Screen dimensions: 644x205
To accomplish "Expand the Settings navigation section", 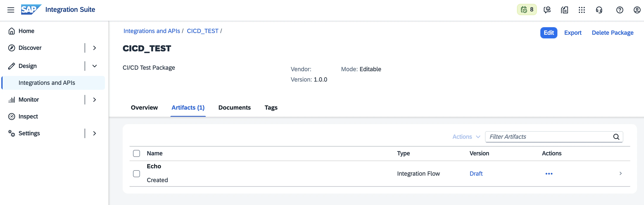I will (x=95, y=133).
